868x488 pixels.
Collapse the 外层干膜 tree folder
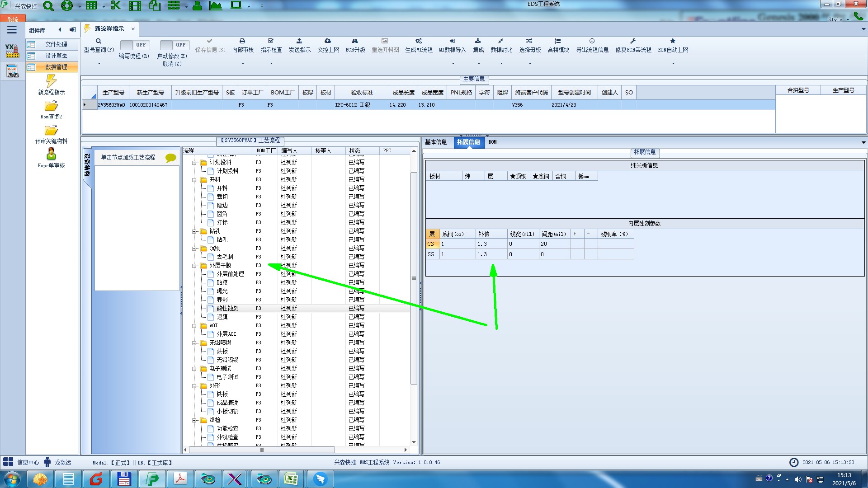(x=194, y=266)
